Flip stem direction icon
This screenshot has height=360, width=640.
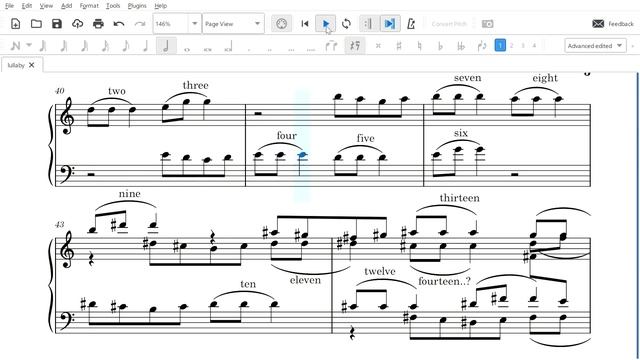click(x=482, y=46)
